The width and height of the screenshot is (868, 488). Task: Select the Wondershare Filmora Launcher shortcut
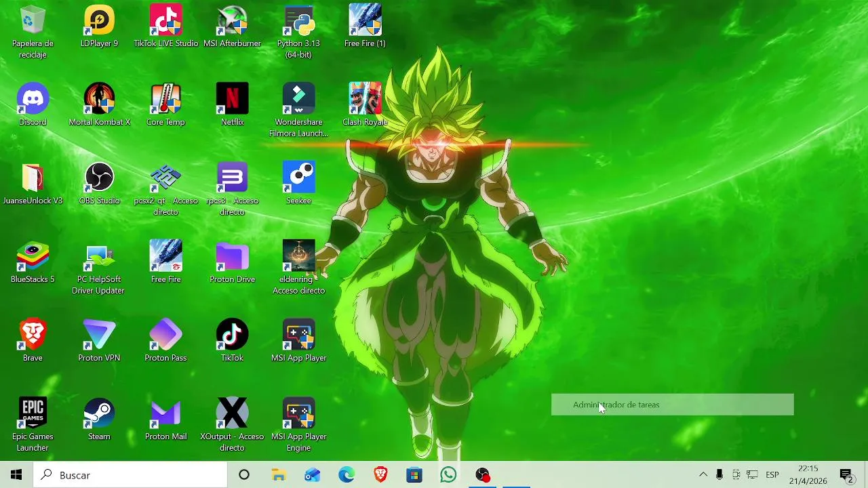click(x=298, y=110)
